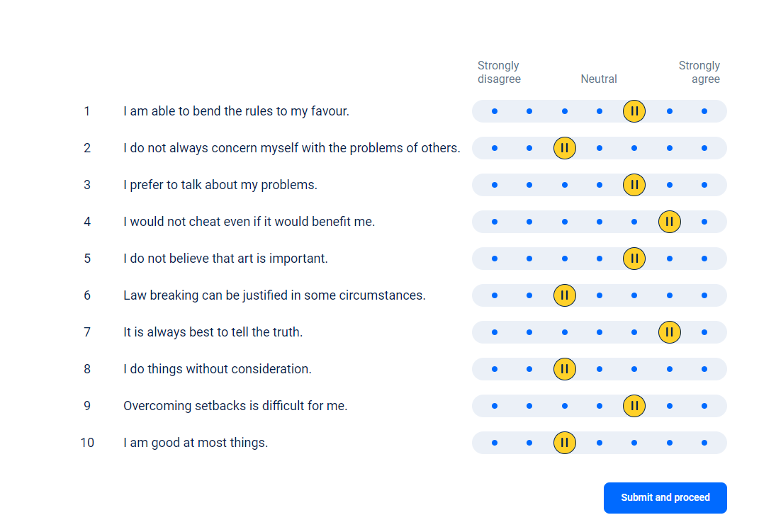Select Strongly disagree for question 7
Viewport: 776px width, 532px height.
(x=494, y=332)
